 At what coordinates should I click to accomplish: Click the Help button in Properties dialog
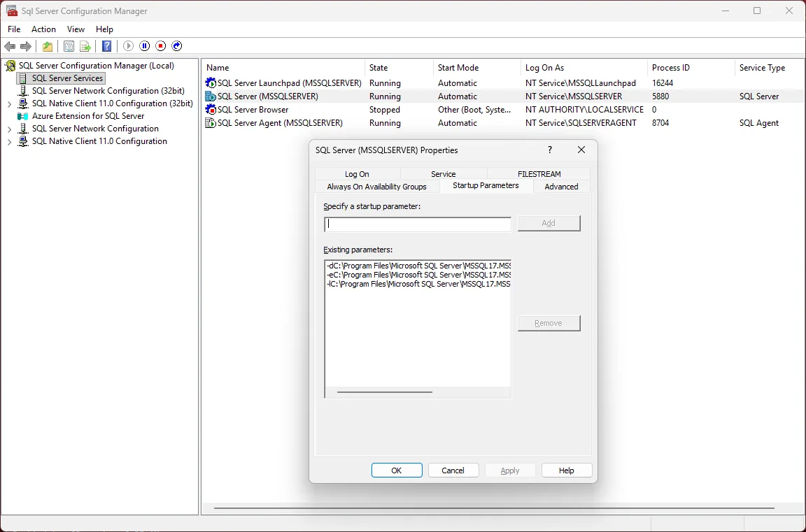tap(567, 470)
